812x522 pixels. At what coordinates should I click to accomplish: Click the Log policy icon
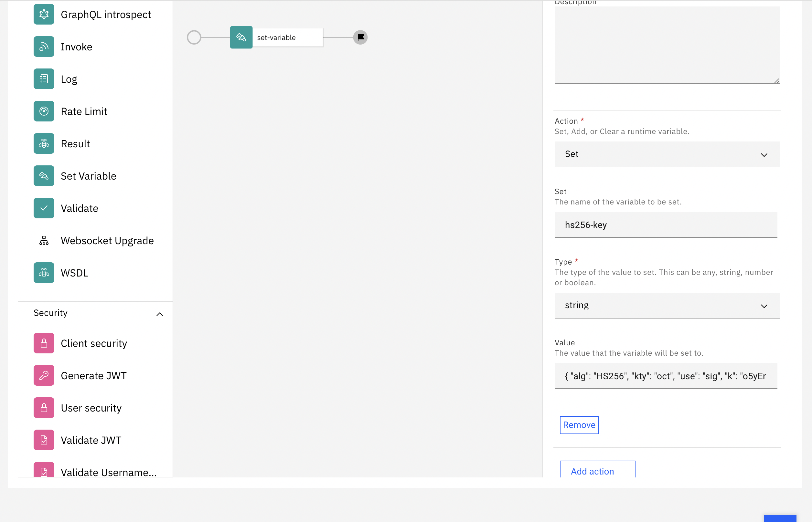pos(44,79)
